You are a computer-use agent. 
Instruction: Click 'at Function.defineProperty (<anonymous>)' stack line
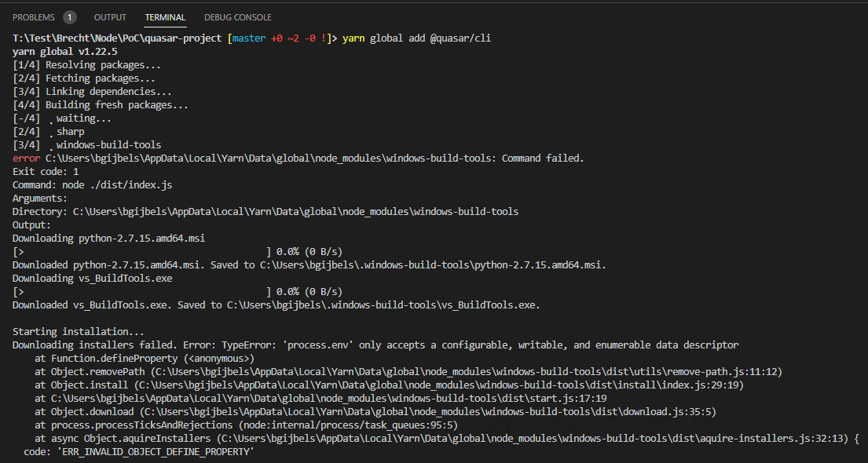(145, 358)
